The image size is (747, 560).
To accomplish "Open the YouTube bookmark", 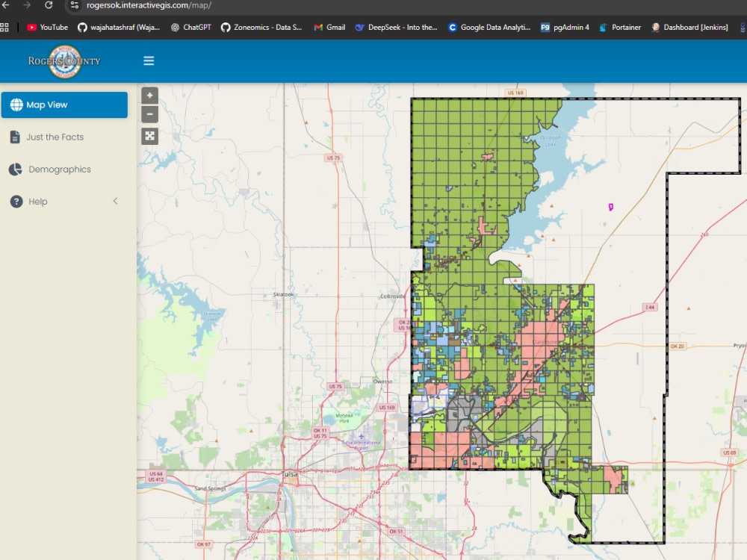I will click(47, 27).
